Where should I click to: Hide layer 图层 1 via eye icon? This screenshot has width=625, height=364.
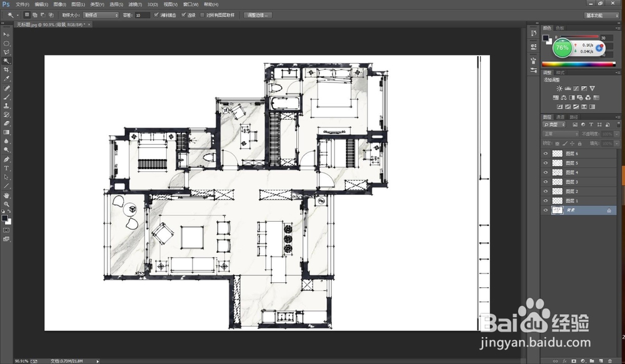point(546,200)
